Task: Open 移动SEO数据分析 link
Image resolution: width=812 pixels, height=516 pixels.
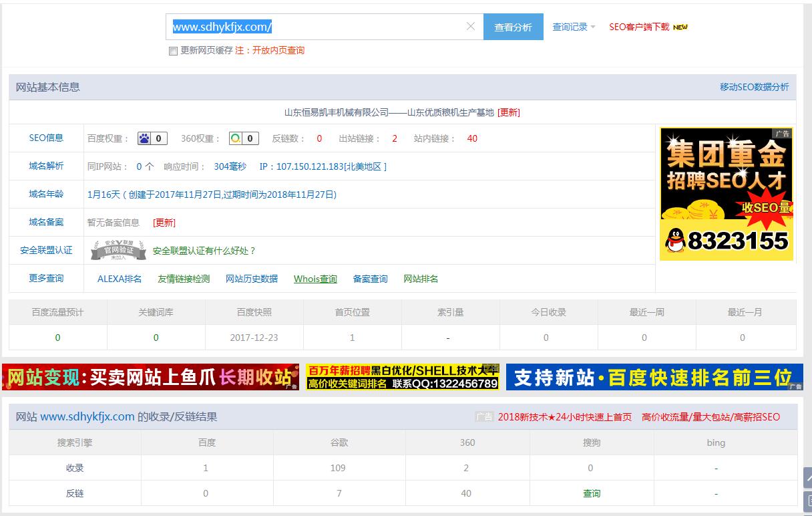Action: 754,87
